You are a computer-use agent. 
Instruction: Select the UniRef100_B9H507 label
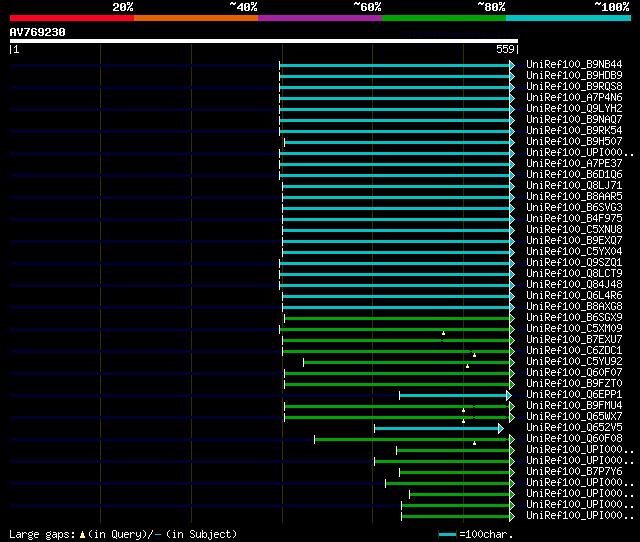tap(574, 142)
